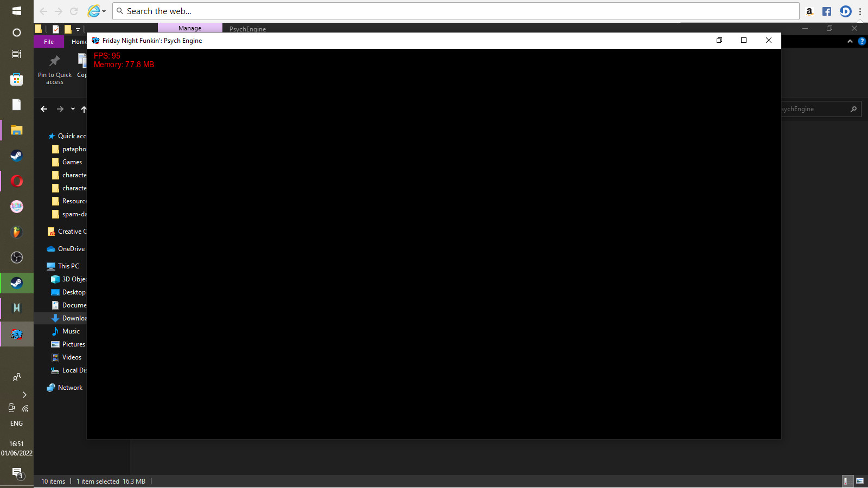Click search icon in Explorer search box
868x488 pixels.
point(853,109)
